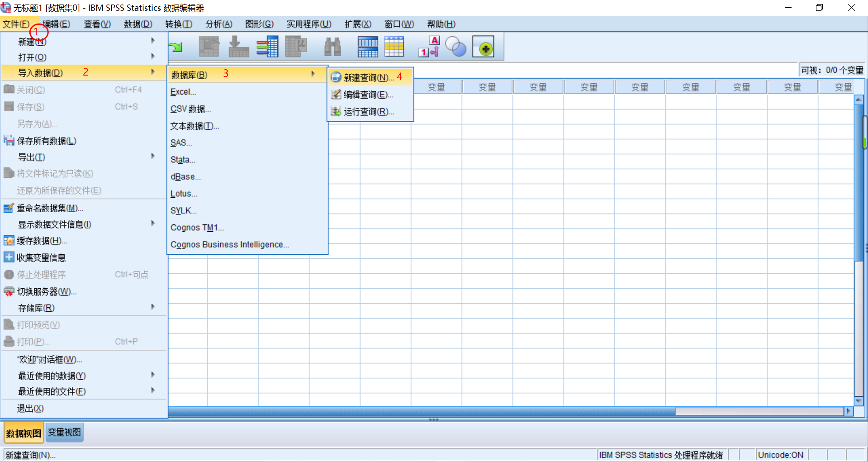Open the 窗口(W) menu
Screen dimensions: 868x462
pos(399,24)
